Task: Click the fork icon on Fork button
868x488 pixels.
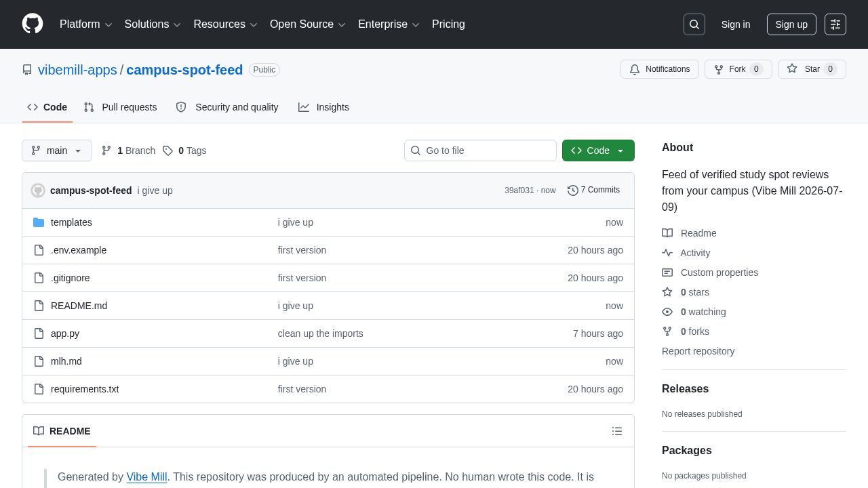Action: pos(719,69)
